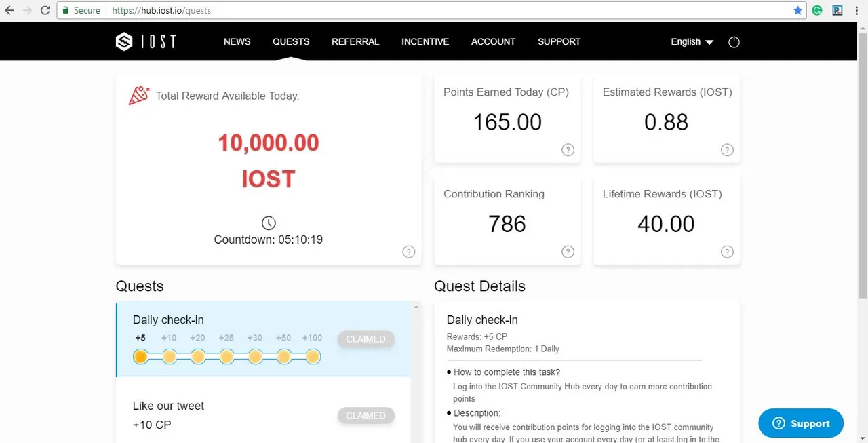Click help icon in Total Reward card
Viewport: 868px width, 443px height.
[x=409, y=252]
